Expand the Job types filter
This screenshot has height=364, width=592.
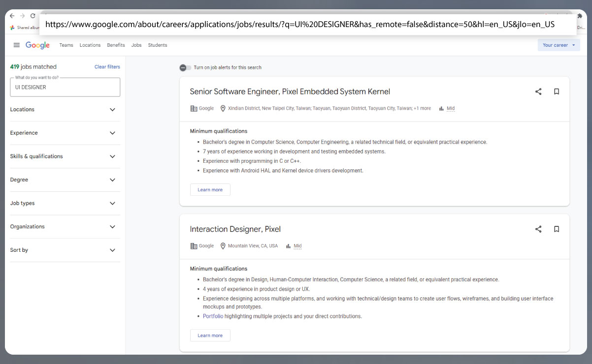coord(65,203)
